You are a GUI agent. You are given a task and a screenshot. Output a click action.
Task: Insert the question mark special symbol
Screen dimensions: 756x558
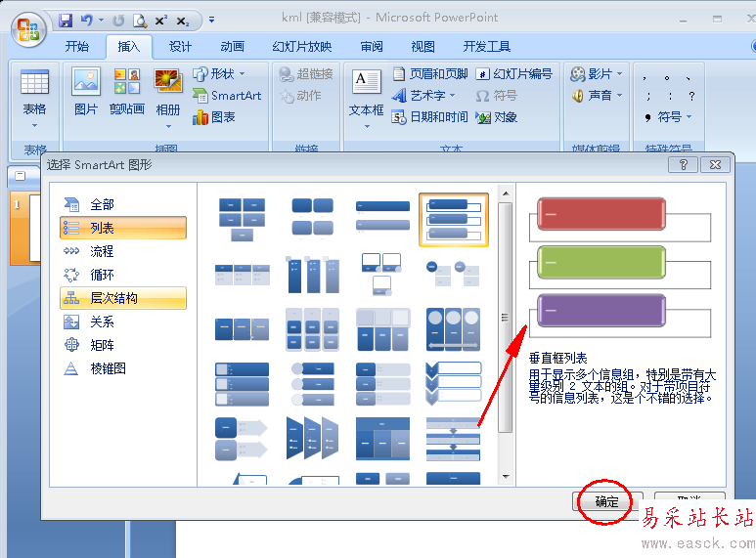click(x=691, y=96)
